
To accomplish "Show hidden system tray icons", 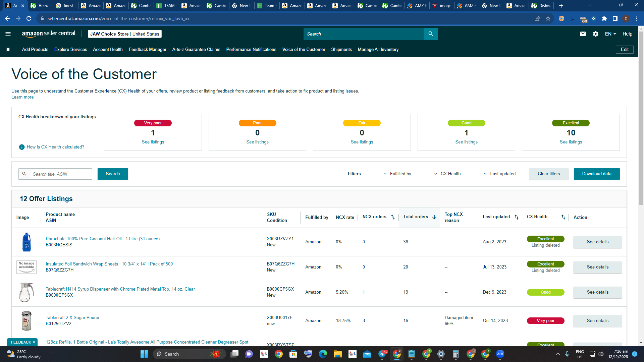I will click(557, 354).
